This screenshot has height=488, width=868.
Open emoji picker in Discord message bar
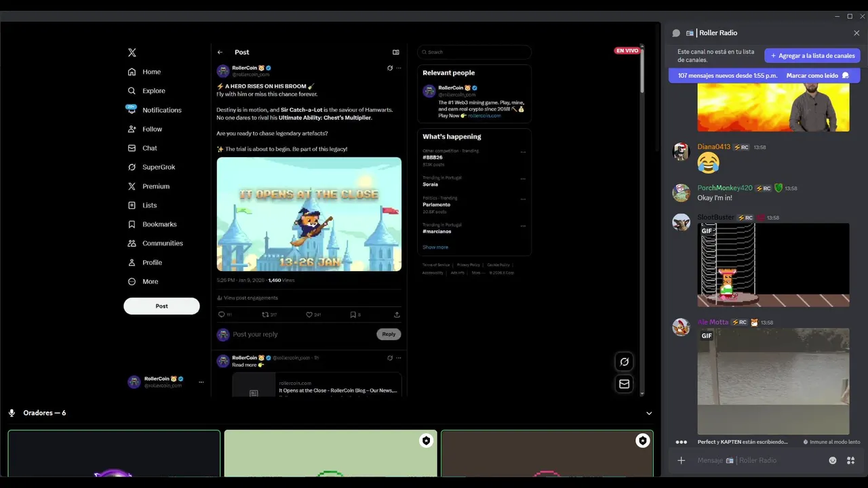click(x=833, y=460)
